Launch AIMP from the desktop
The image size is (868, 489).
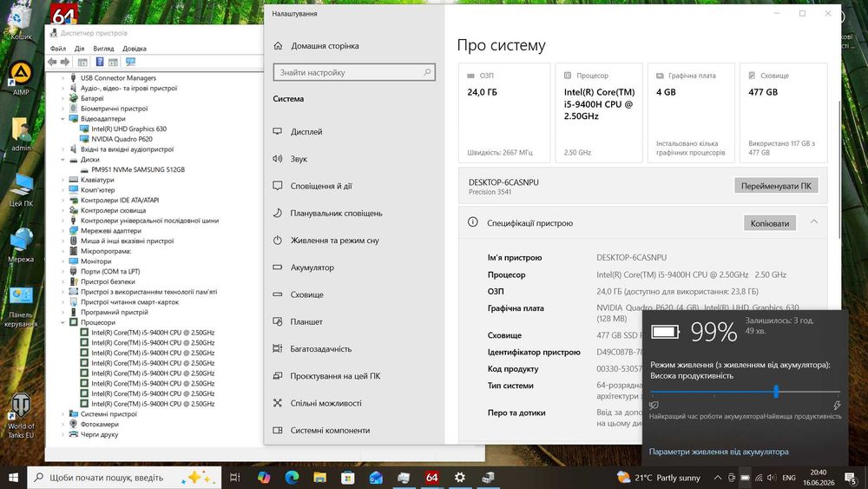pyautogui.click(x=21, y=77)
